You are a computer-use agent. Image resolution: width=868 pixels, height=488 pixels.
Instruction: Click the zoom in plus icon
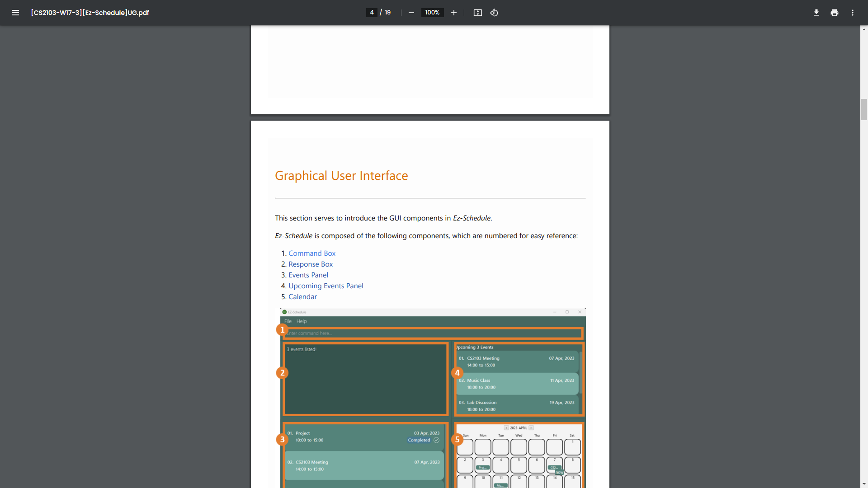click(454, 13)
